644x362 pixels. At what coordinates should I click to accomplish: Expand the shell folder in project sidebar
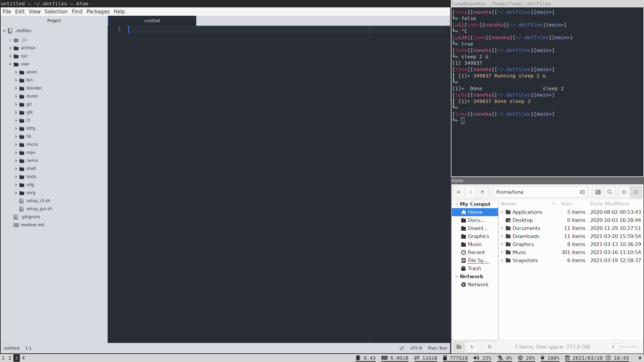click(x=16, y=168)
